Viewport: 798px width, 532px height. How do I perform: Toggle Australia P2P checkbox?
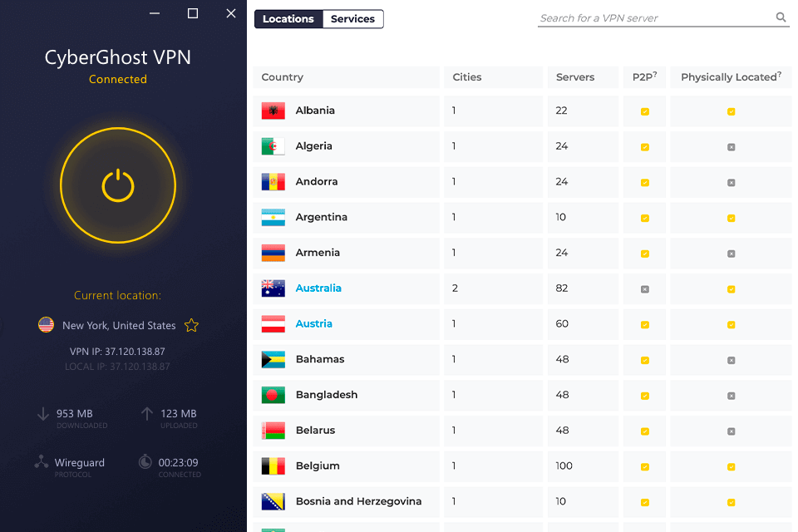[645, 289]
